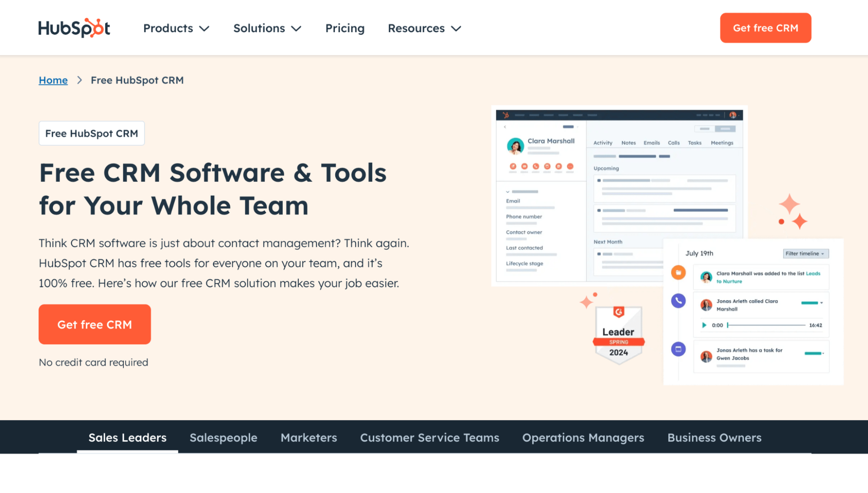Image resolution: width=868 pixels, height=493 pixels.
Task: Switch to the Marketers tab
Action: point(308,437)
